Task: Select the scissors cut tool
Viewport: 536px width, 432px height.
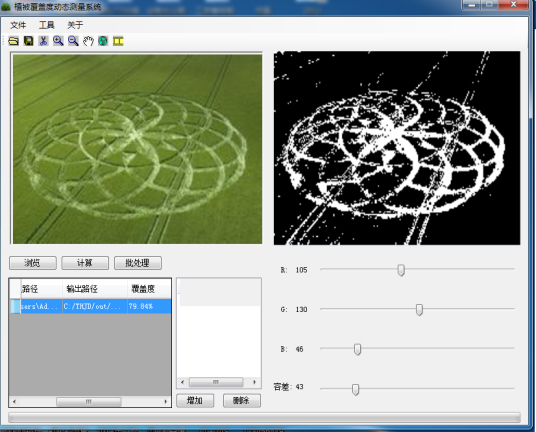Action: (43, 41)
